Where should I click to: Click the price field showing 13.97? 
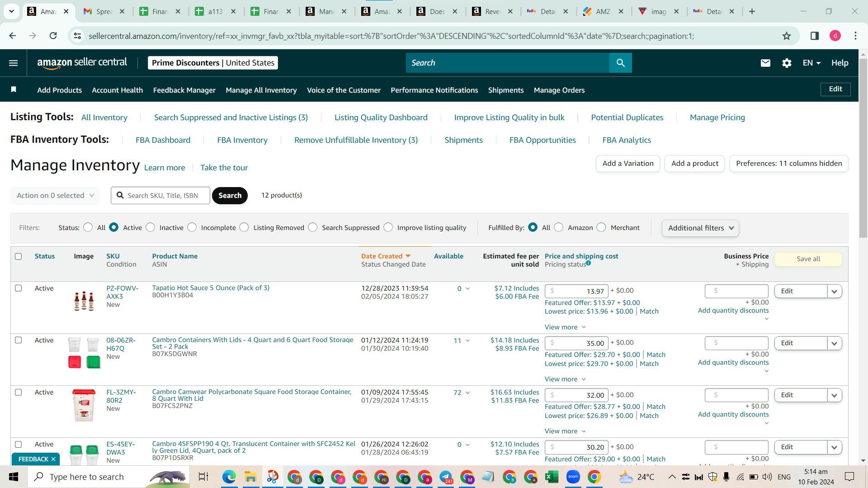(x=576, y=291)
